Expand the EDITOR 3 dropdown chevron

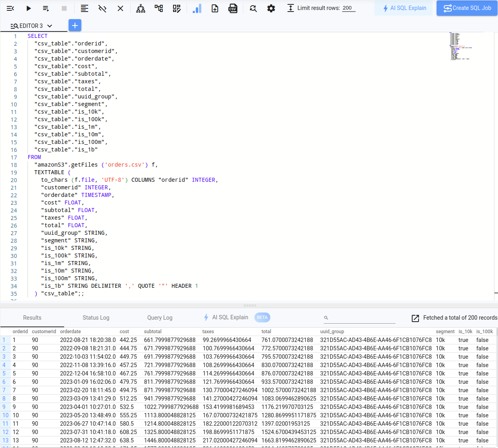[50, 26]
